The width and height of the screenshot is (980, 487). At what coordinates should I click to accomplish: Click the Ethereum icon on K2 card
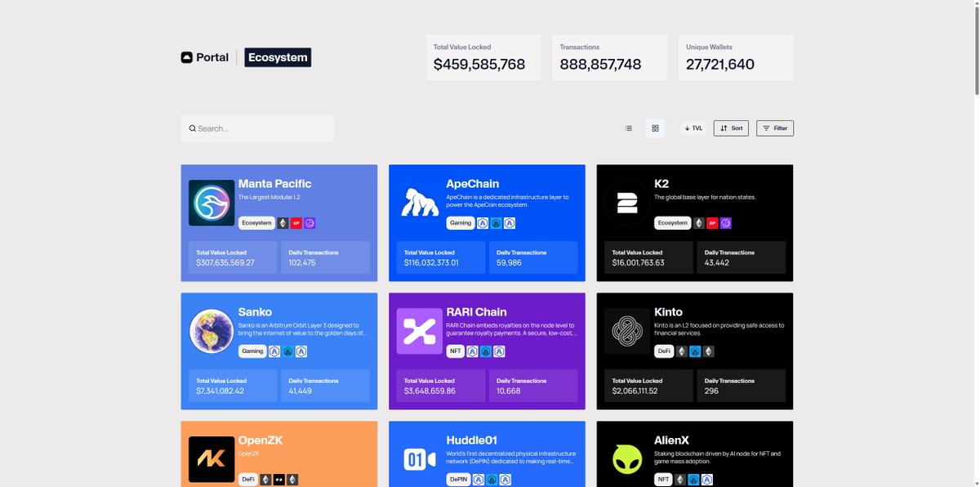pos(699,223)
